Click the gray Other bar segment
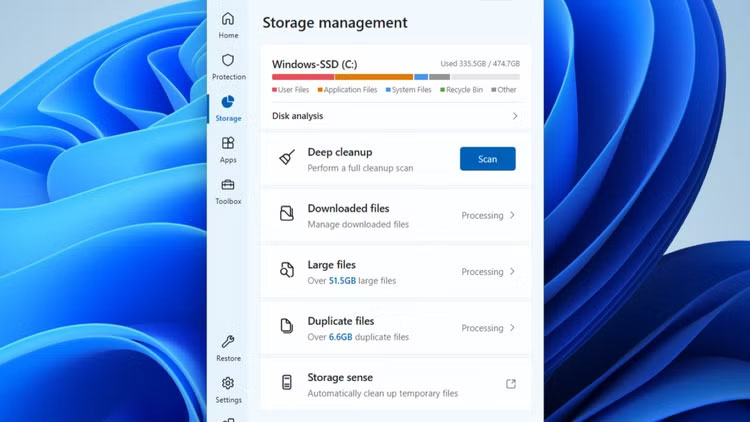This screenshot has height=422, width=750. [x=439, y=77]
